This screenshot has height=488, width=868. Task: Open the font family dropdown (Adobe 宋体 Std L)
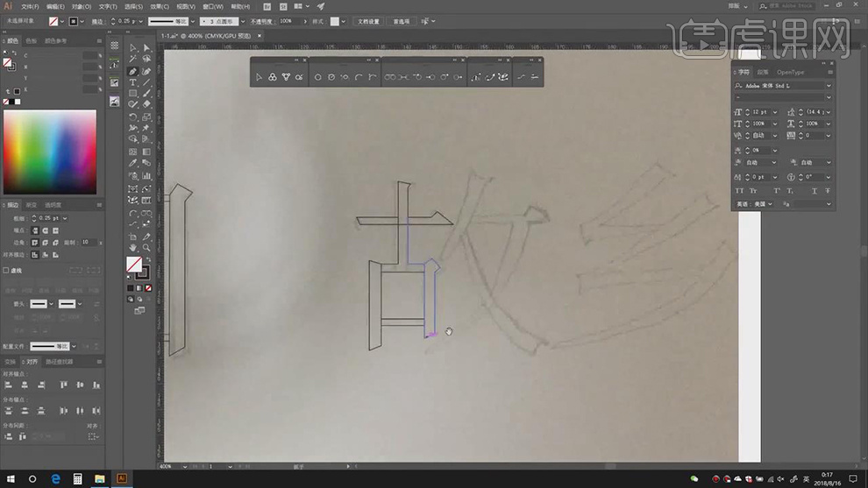click(x=828, y=86)
